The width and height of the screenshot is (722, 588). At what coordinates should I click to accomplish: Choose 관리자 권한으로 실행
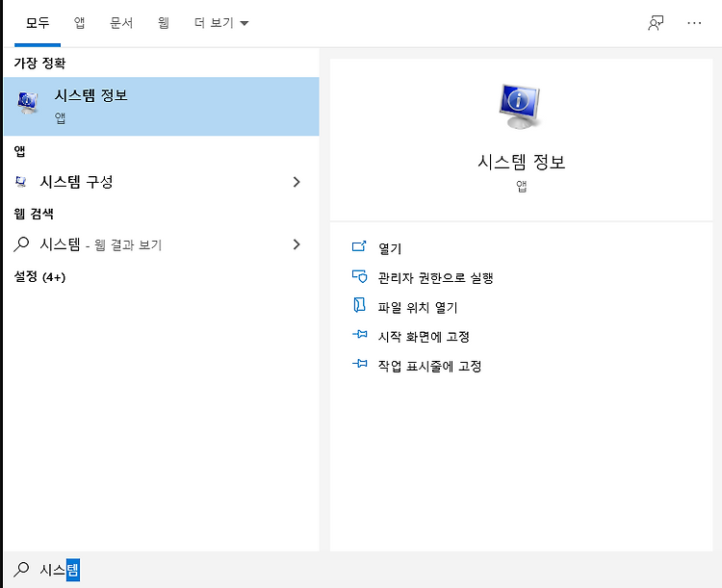coord(435,278)
